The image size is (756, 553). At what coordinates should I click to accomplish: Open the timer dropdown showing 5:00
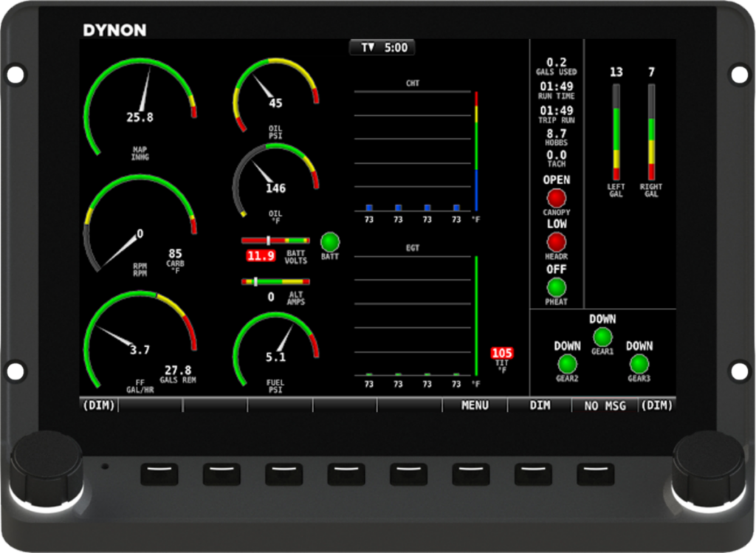point(382,48)
